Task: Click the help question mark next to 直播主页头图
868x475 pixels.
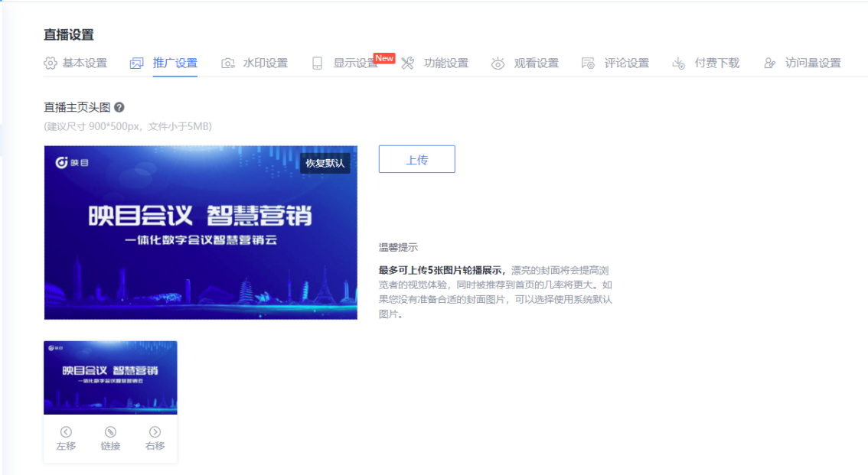Action: [119, 107]
